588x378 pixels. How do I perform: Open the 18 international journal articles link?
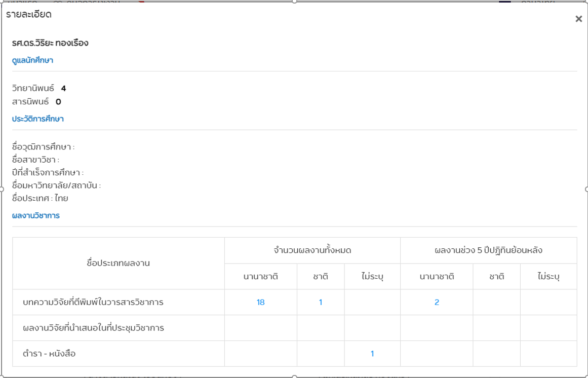click(260, 303)
